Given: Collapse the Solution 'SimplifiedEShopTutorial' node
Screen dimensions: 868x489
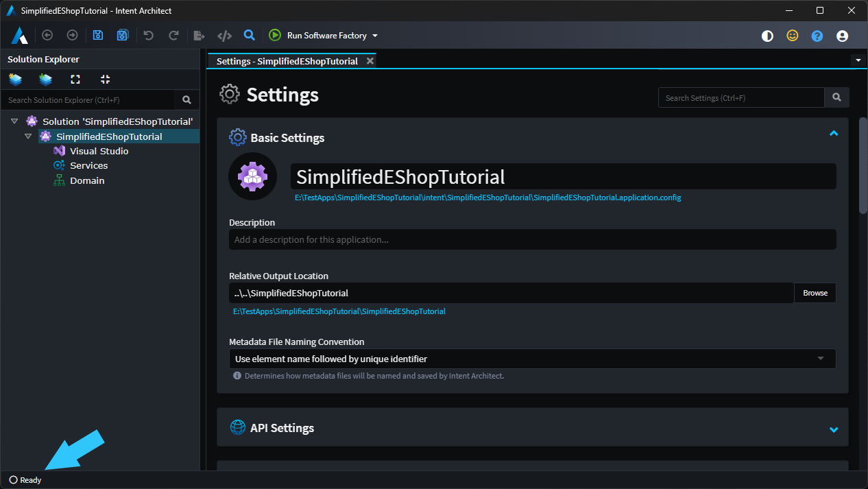Looking at the screenshot, I should point(14,121).
